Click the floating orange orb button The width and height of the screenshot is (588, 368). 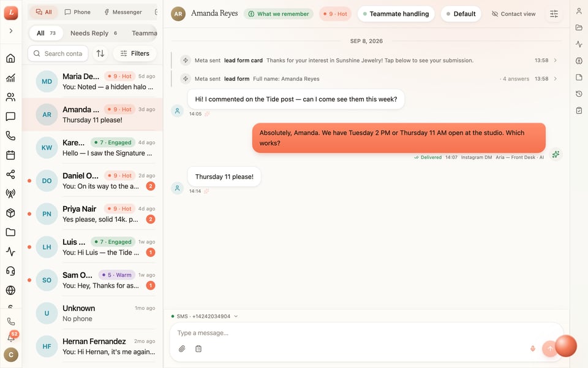tap(565, 346)
